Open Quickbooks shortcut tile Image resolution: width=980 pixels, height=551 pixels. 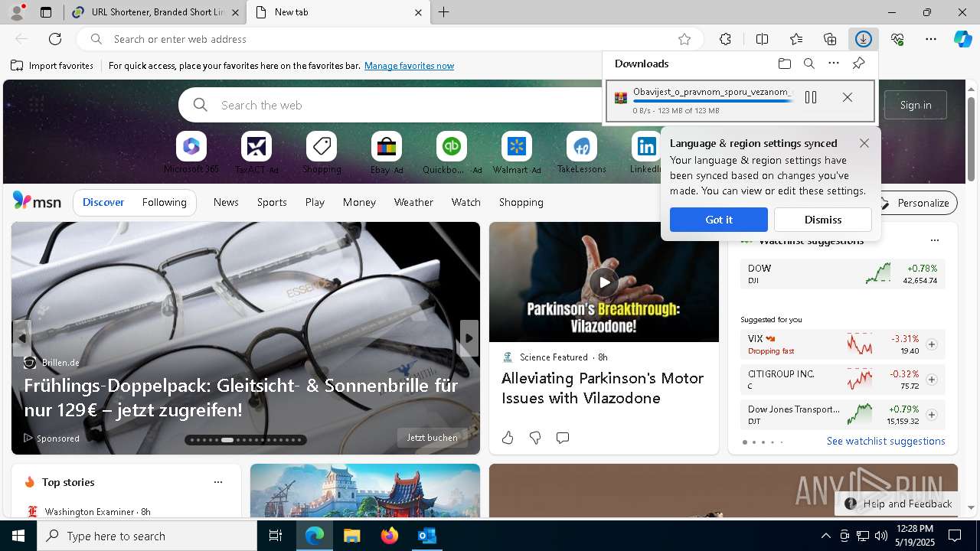coord(452,152)
